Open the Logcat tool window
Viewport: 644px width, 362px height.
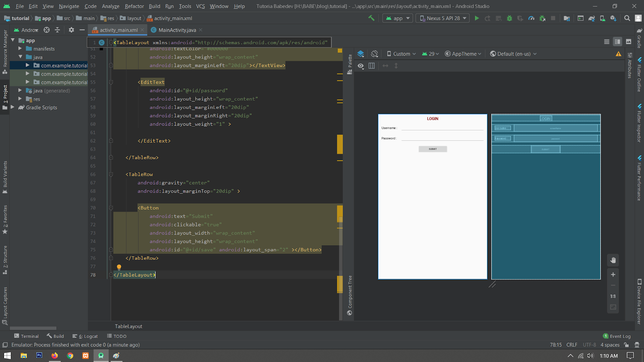coord(85,336)
